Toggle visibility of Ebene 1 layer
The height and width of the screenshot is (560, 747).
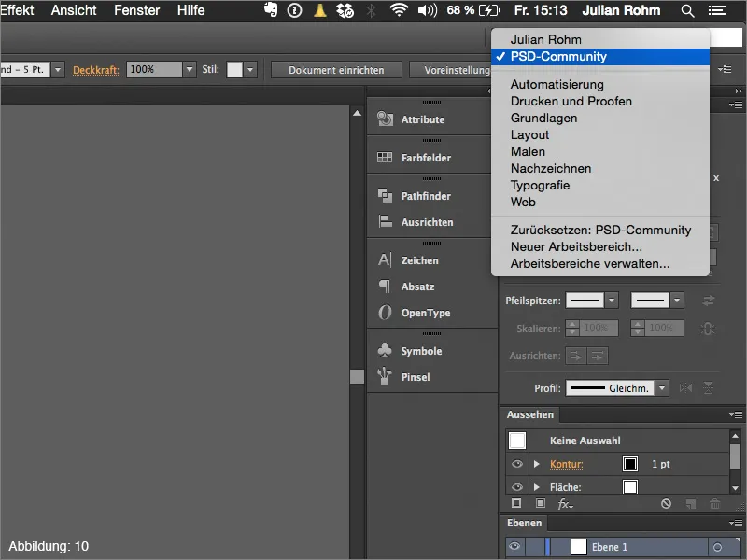pos(514,546)
